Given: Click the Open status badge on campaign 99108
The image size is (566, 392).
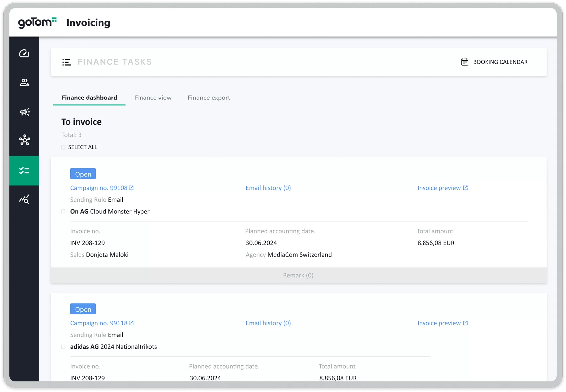Looking at the screenshot, I should pyautogui.click(x=83, y=174).
